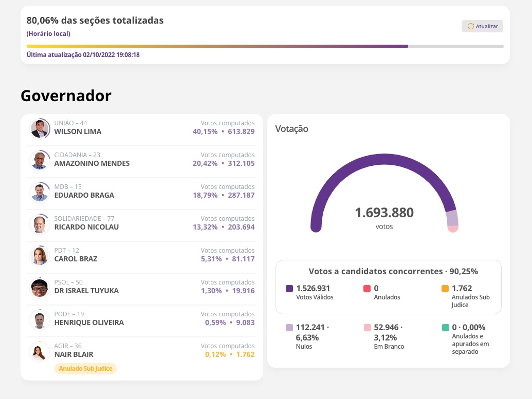Click the Votação panel header

(x=291, y=128)
